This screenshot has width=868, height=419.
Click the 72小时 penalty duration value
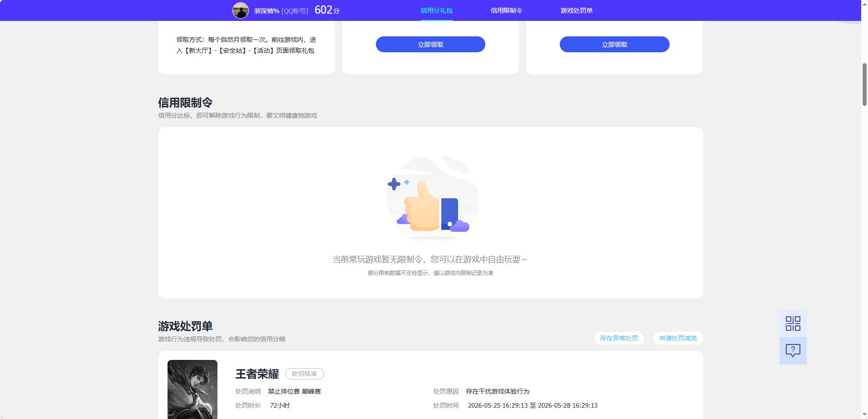(280, 405)
